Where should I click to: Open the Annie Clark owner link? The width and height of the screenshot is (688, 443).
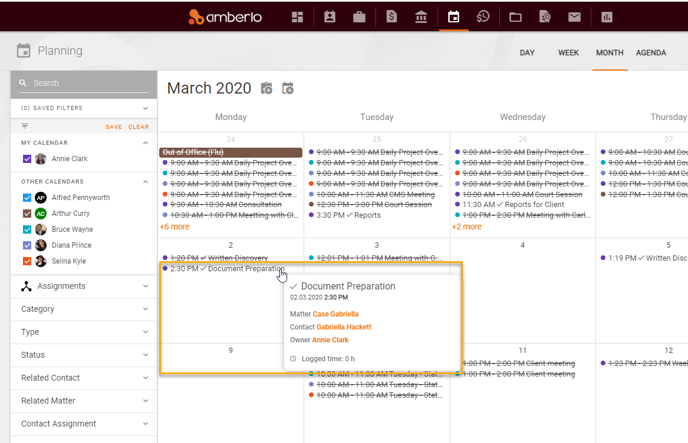330,340
